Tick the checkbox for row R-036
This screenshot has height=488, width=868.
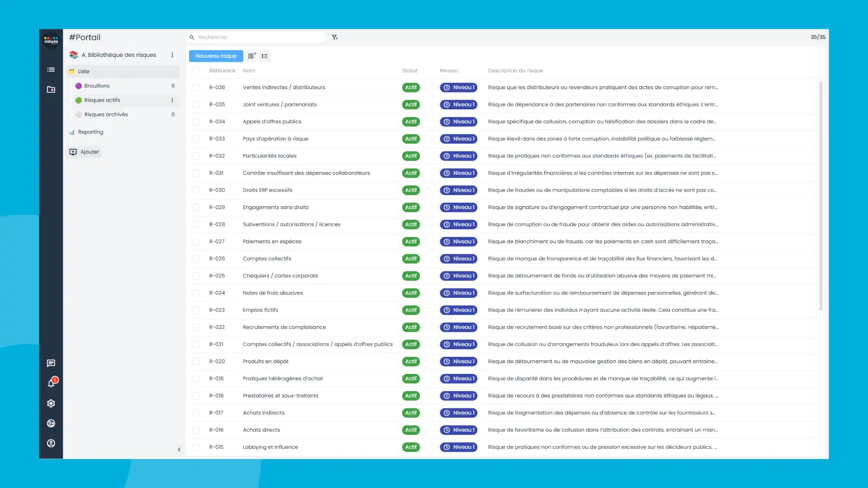(196, 88)
